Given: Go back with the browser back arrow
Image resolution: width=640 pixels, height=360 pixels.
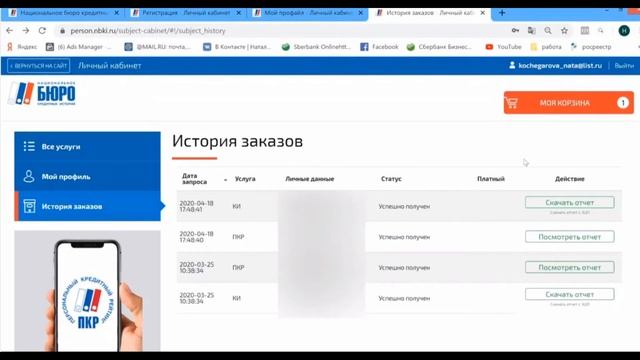Looking at the screenshot, I should click(9, 31).
